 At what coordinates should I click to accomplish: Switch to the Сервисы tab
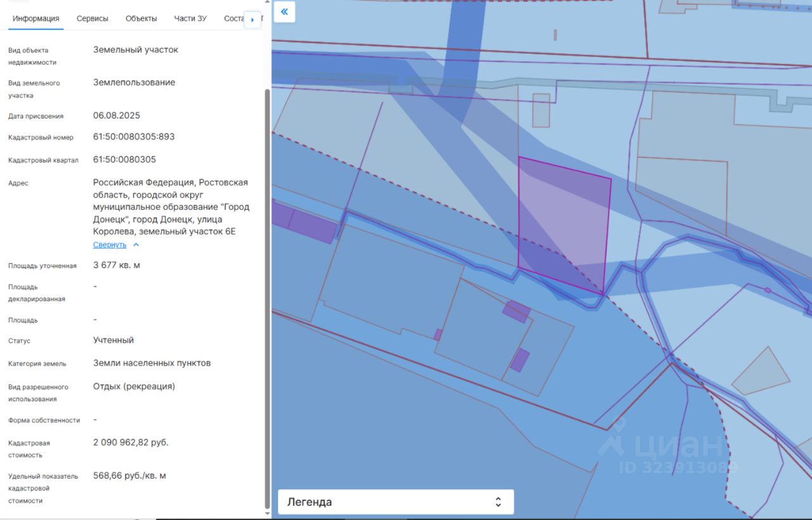(x=93, y=18)
